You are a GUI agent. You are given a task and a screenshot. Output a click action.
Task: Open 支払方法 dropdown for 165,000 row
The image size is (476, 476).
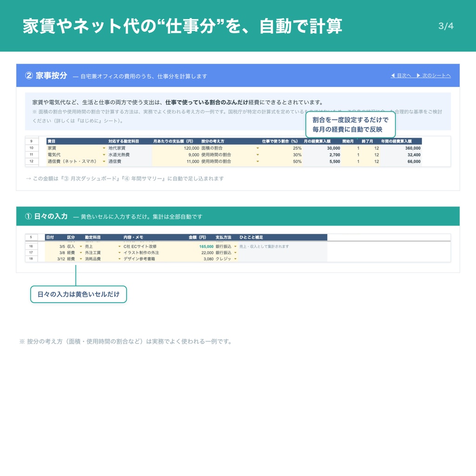[x=235, y=246]
